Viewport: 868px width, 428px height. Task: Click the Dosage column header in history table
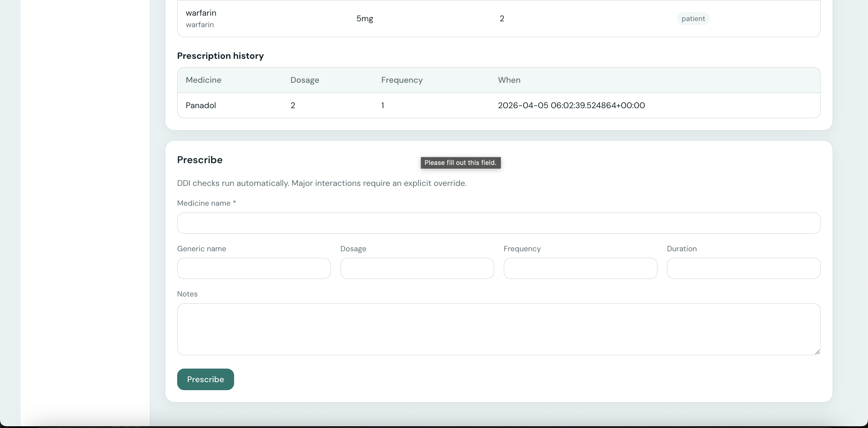pos(305,80)
